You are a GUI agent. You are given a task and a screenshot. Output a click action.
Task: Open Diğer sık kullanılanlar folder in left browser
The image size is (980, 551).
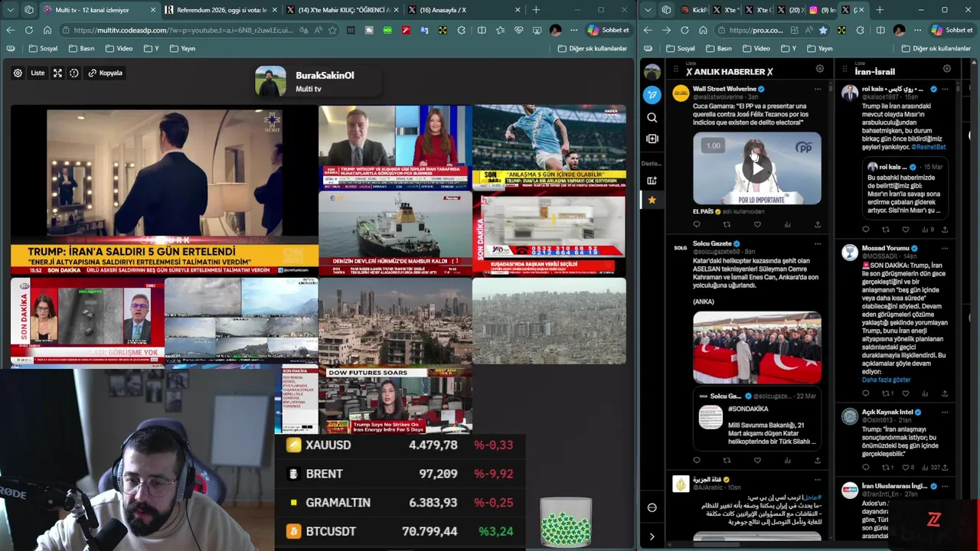[x=593, y=48]
